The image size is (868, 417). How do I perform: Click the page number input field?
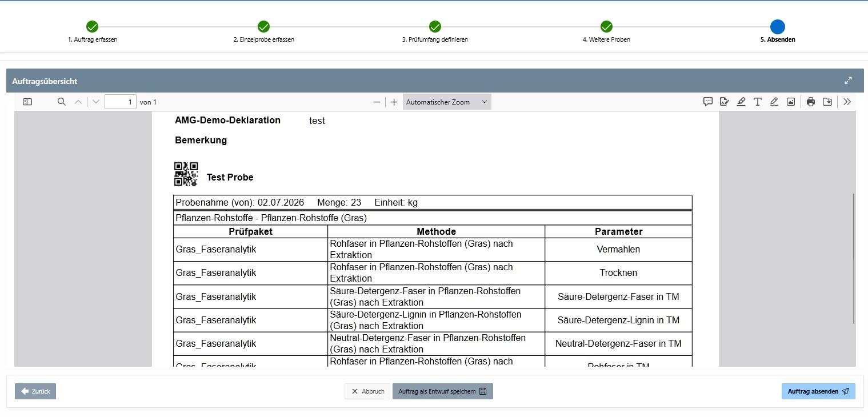click(x=121, y=102)
